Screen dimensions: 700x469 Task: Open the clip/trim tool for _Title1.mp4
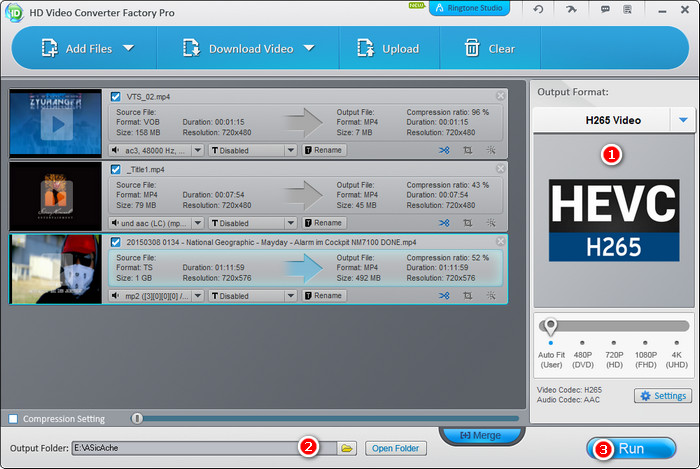pos(444,223)
